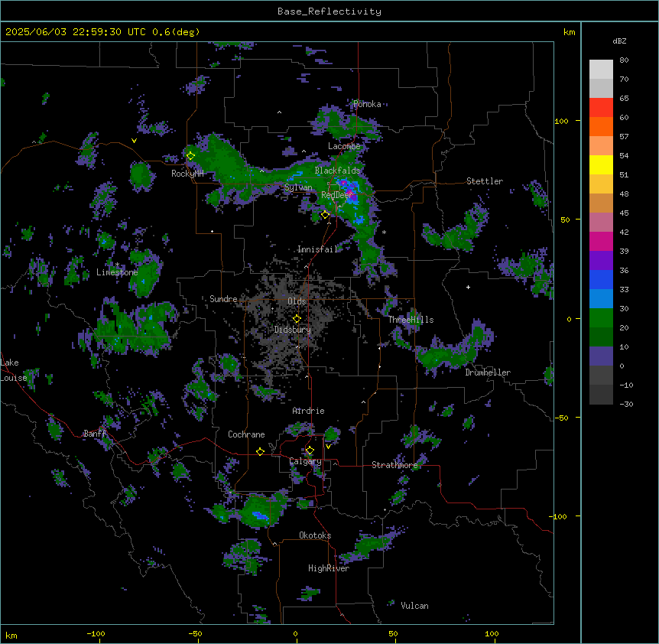Click the RockyMH label
Screen dimensions: 659x644
[x=187, y=174]
